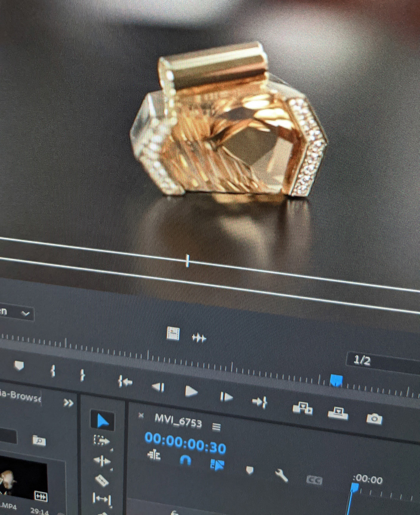Screen dimensions: 420x515
Task: Select the MVI_6753 sequence tab
Action: pos(178,421)
